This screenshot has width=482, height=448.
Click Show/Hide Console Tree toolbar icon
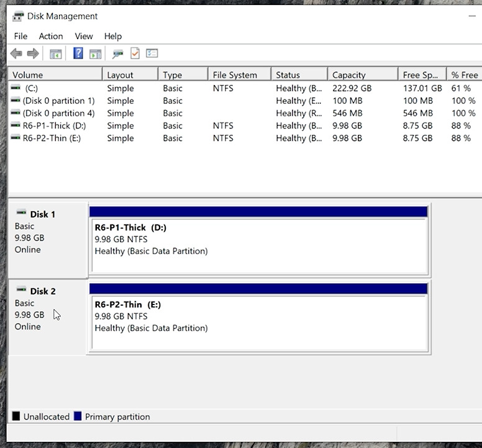click(x=56, y=54)
